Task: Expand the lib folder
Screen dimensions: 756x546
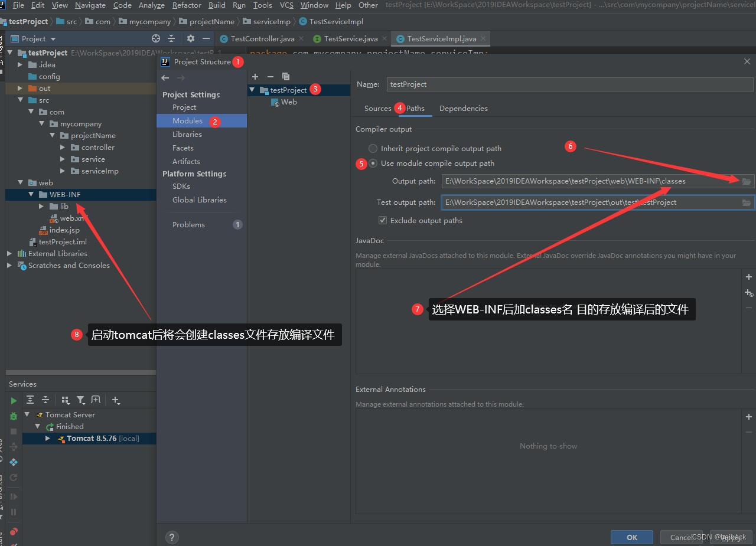Action: click(x=41, y=207)
